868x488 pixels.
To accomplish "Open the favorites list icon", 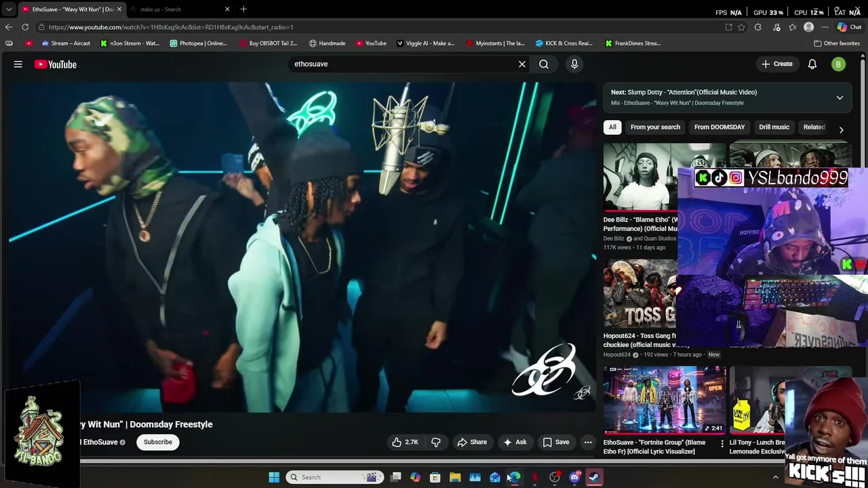I will pos(792,27).
